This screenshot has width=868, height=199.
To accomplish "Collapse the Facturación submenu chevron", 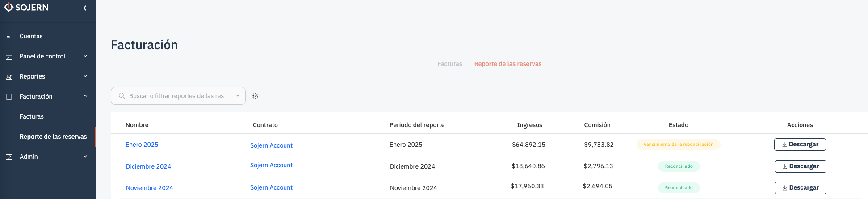I will tap(85, 96).
